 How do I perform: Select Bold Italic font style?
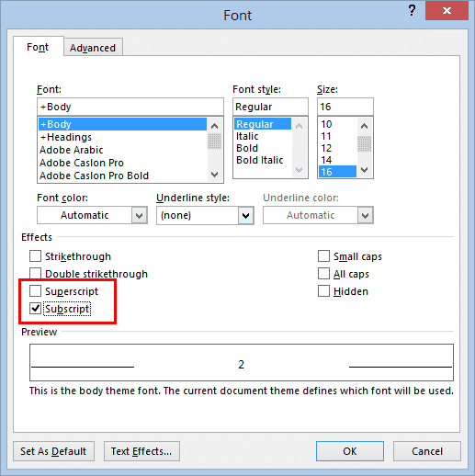(263, 160)
